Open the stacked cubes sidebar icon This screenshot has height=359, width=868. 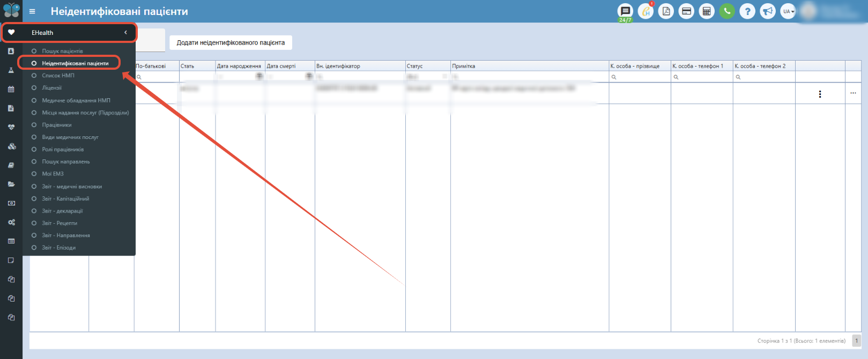(11, 146)
